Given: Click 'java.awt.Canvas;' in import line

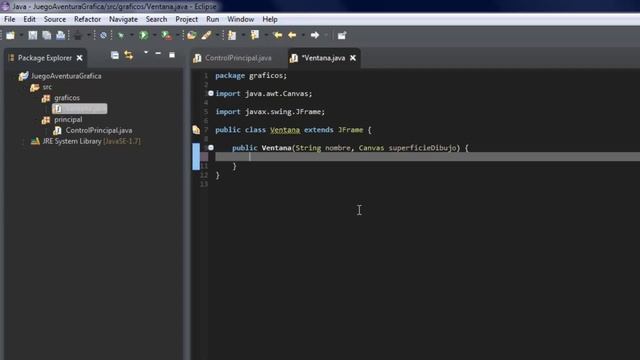Looking at the screenshot, I should (x=278, y=93).
